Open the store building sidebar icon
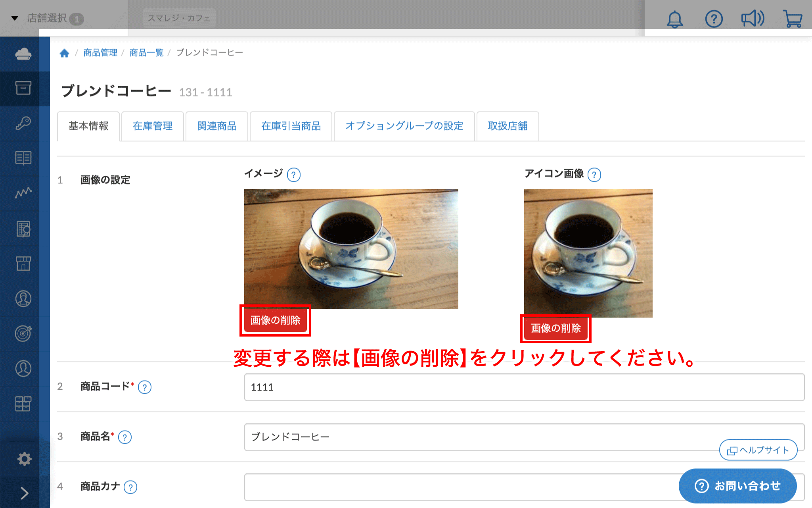Screen dimensions: 812x508 tap(23, 263)
